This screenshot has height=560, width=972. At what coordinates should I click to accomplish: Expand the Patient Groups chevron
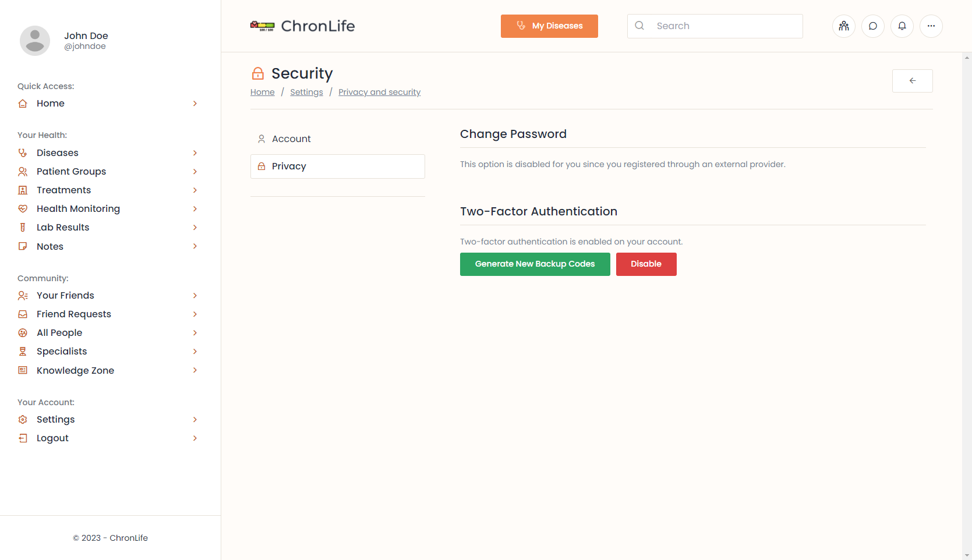(195, 172)
